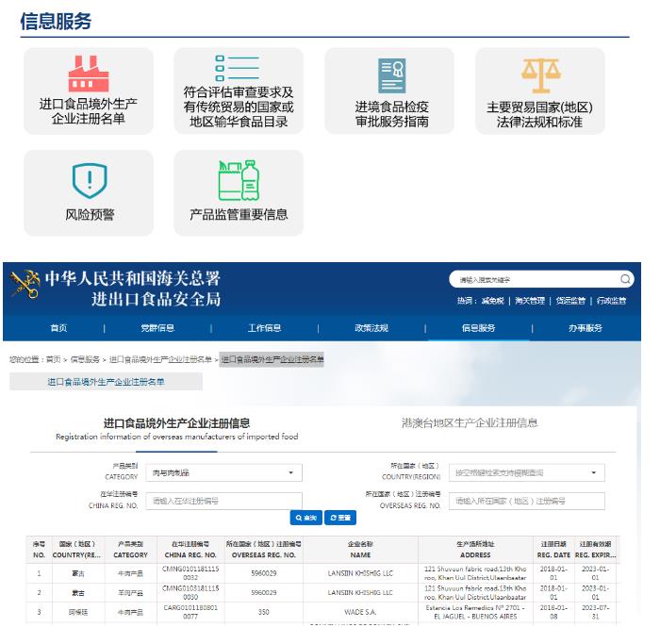Click WADE S.A. company name
The width and height of the screenshot is (660, 644).
coord(360,612)
